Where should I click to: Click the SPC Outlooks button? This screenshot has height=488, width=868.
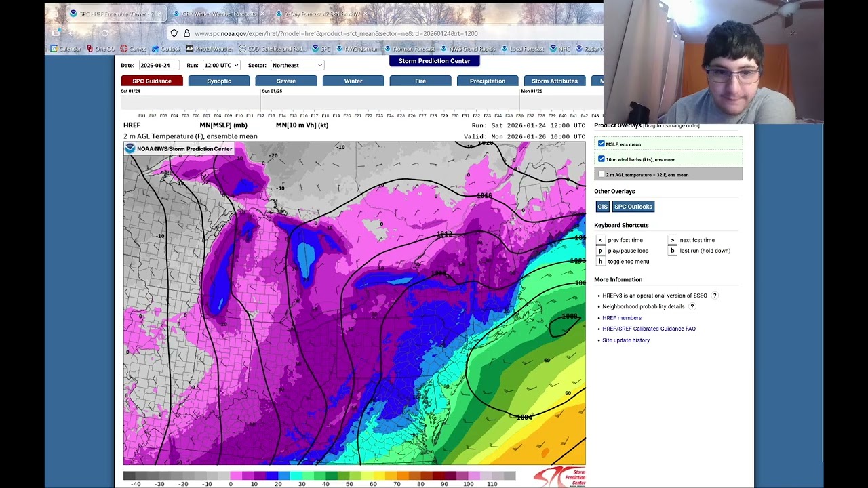pos(633,207)
